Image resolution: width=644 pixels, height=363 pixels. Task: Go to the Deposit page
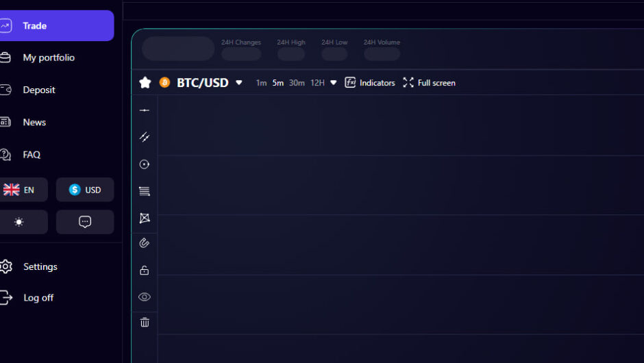(x=38, y=90)
